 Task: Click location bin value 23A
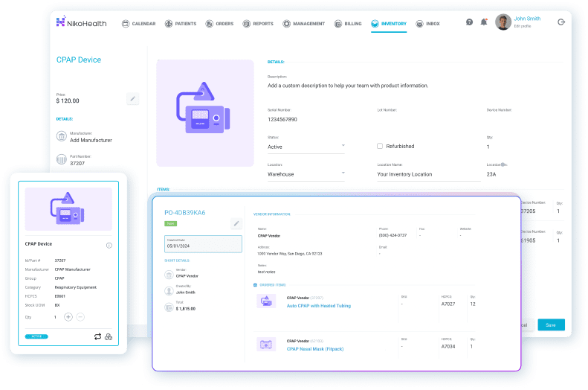coord(491,174)
